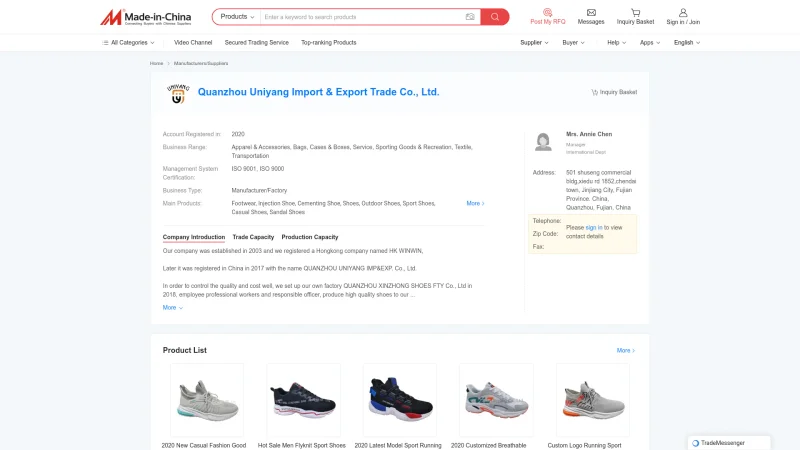Open Hot Sale Men Flyknit Sport Shoes thumbnail
This screenshot has height=450, width=800.
pos(303,400)
